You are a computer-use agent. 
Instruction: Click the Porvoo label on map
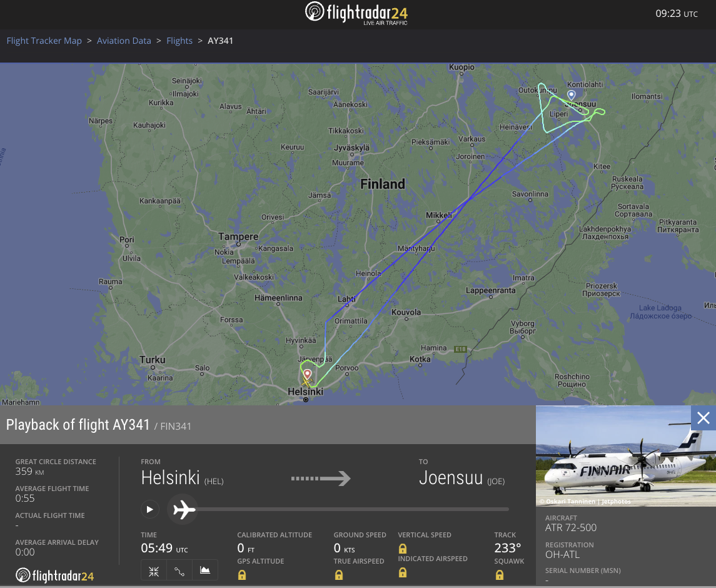point(346,368)
